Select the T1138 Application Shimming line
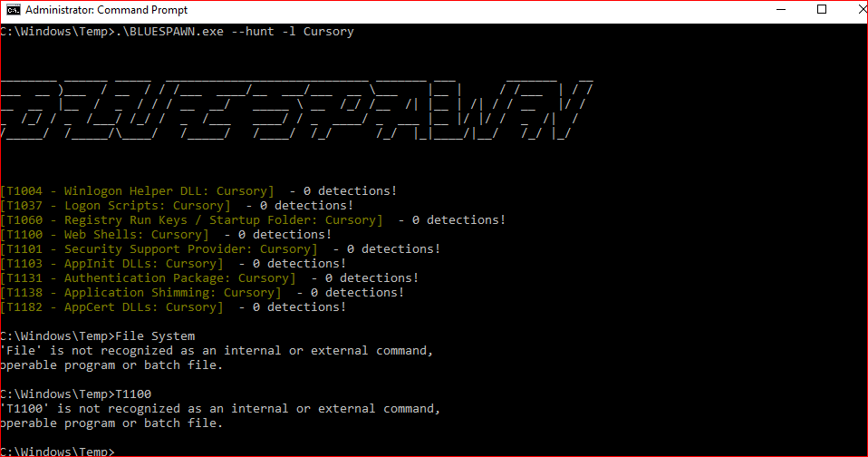 (x=202, y=293)
